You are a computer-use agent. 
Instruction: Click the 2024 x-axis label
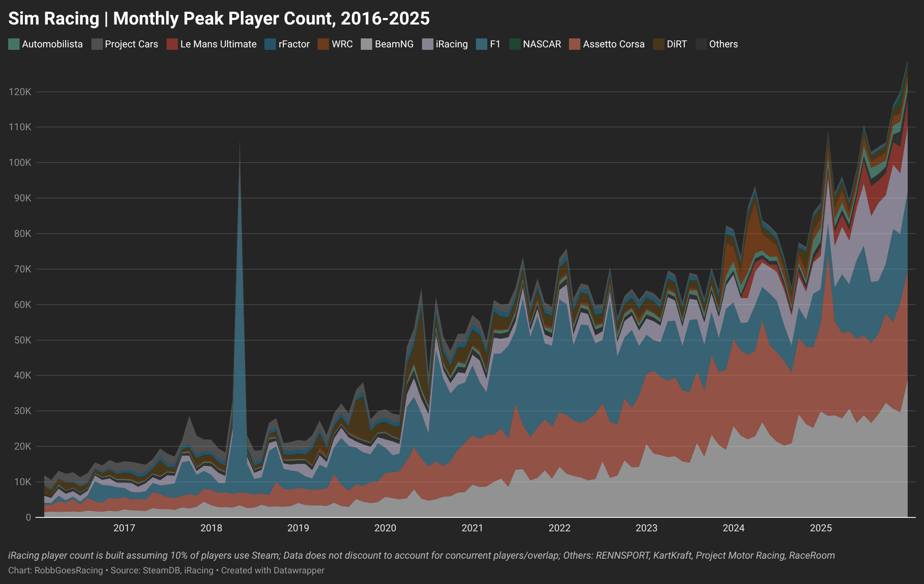tap(734, 528)
